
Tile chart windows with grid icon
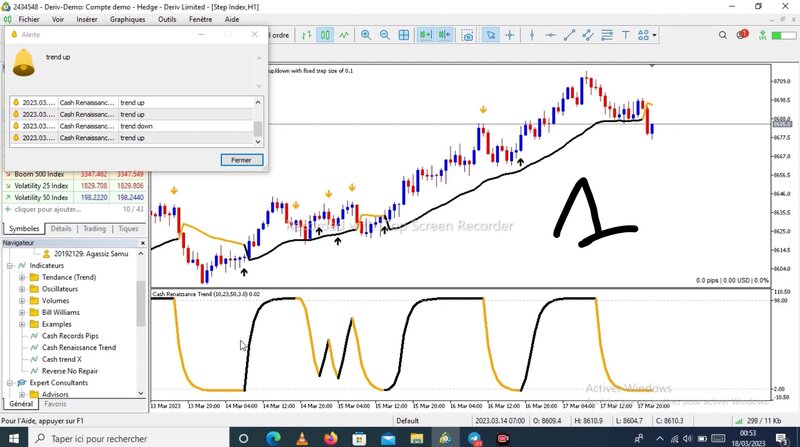pos(404,35)
